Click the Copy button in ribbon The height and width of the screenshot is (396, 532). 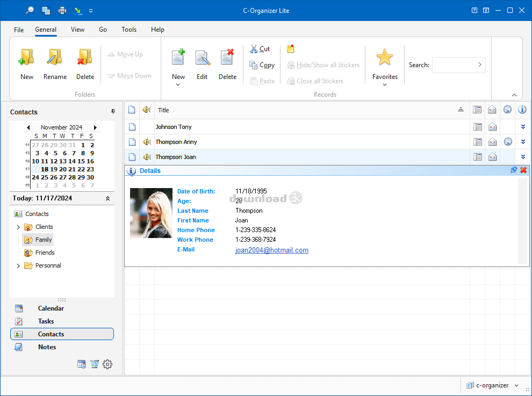point(262,65)
